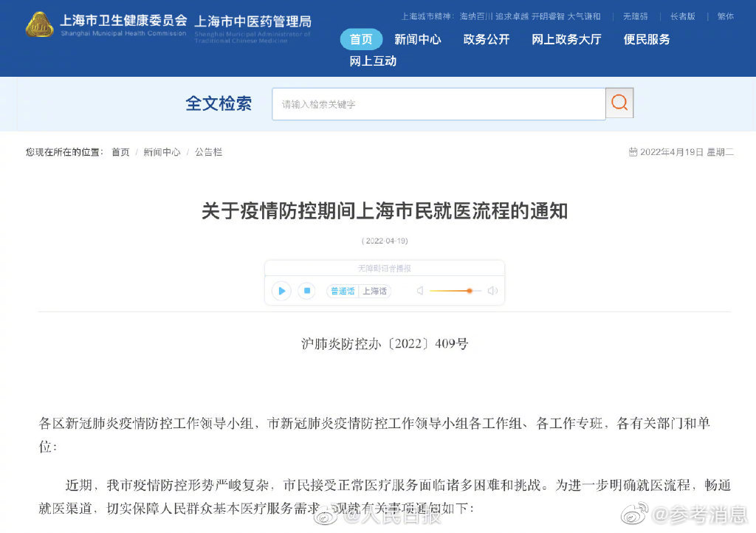The height and width of the screenshot is (533, 756).
Task: Click the orange search magnifier icon
Action: click(x=619, y=103)
